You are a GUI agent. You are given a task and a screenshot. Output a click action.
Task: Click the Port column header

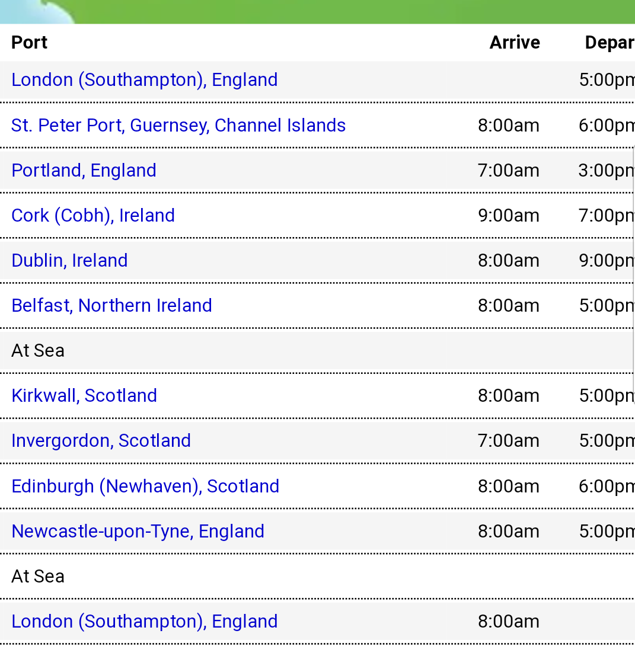point(29,43)
